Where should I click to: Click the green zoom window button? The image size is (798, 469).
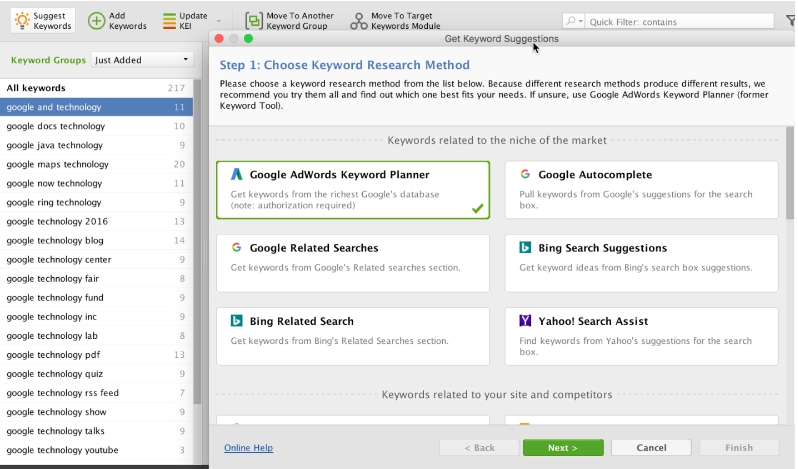(x=248, y=39)
